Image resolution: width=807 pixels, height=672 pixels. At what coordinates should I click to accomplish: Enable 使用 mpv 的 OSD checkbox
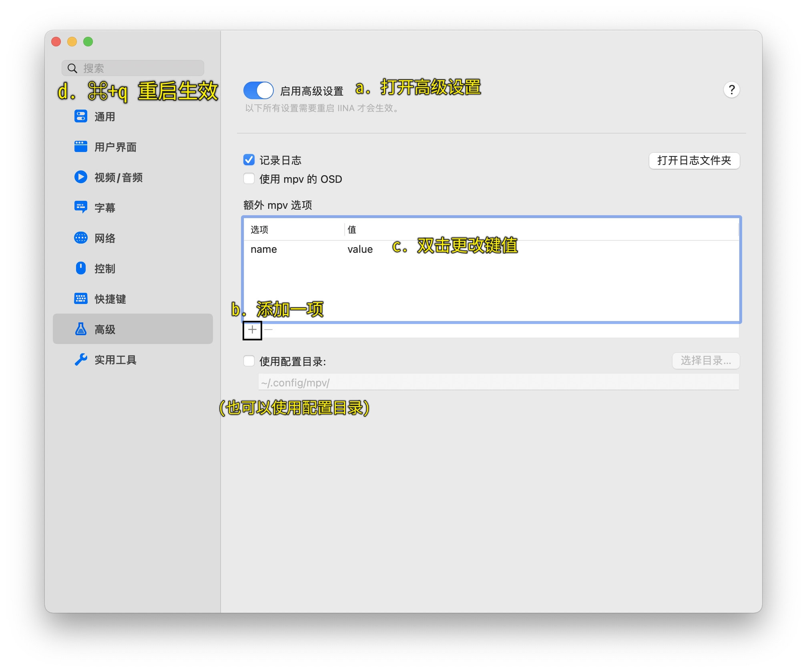(x=249, y=179)
